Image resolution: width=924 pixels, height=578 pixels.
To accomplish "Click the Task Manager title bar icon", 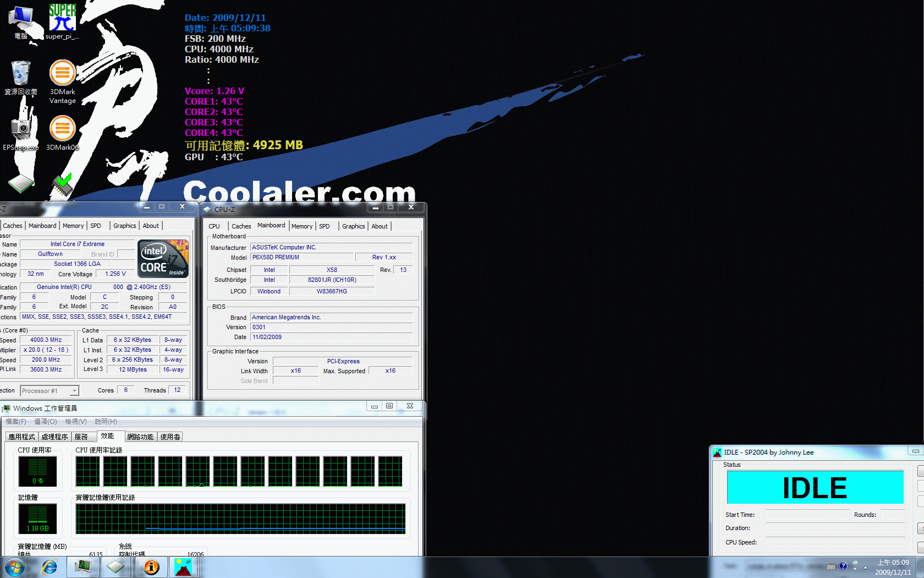I will click(6, 408).
